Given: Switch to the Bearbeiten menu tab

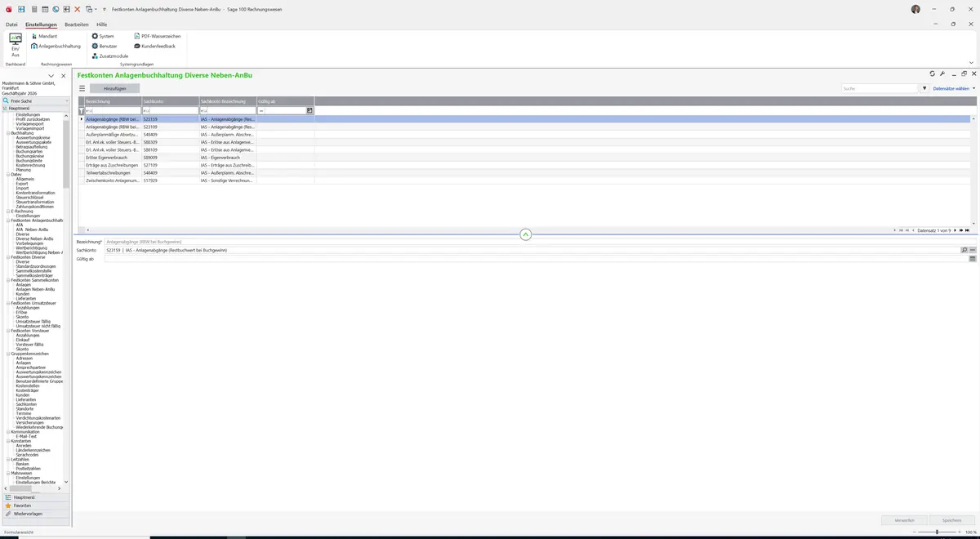Looking at the screenshot, I should (x=77, y=24).
